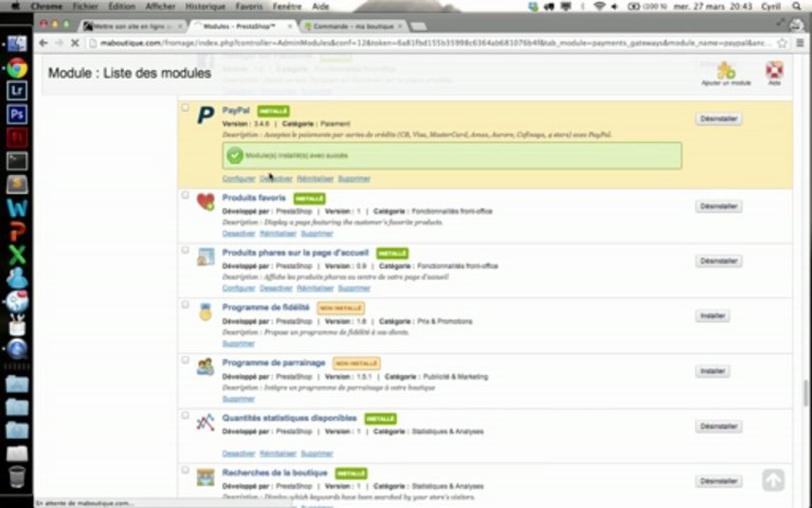Image resolution: width=812 pixels, height=508 pixels.
Task: Click the red heart Produits favoris icon
Action: 206,201
